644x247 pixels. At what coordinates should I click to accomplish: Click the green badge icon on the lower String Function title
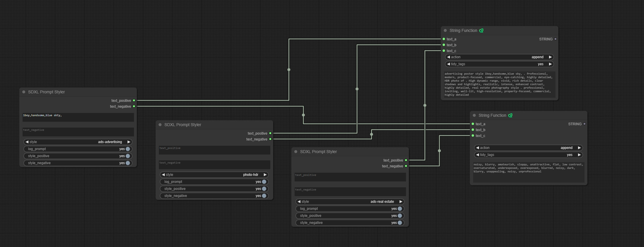click(510, 115)
